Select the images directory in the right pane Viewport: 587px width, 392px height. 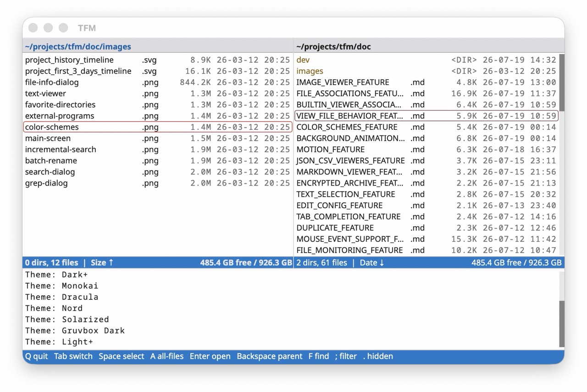[x=426, y=71]
